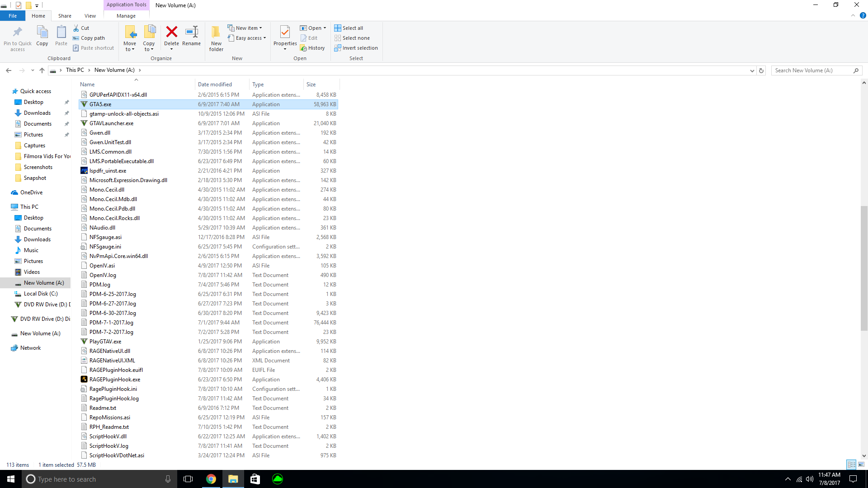Open the Share ribbon tab
Image resolution: width=868 pixels, height=488 pixels.
(65, 16)
